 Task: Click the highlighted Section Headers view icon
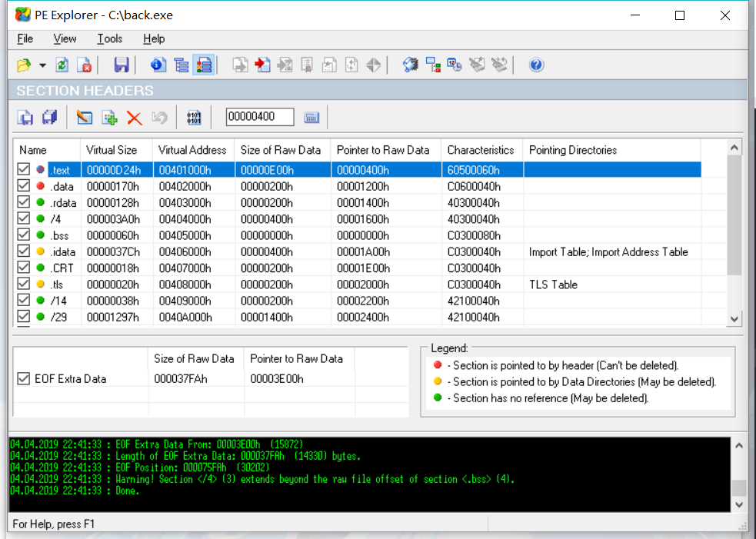204,65
